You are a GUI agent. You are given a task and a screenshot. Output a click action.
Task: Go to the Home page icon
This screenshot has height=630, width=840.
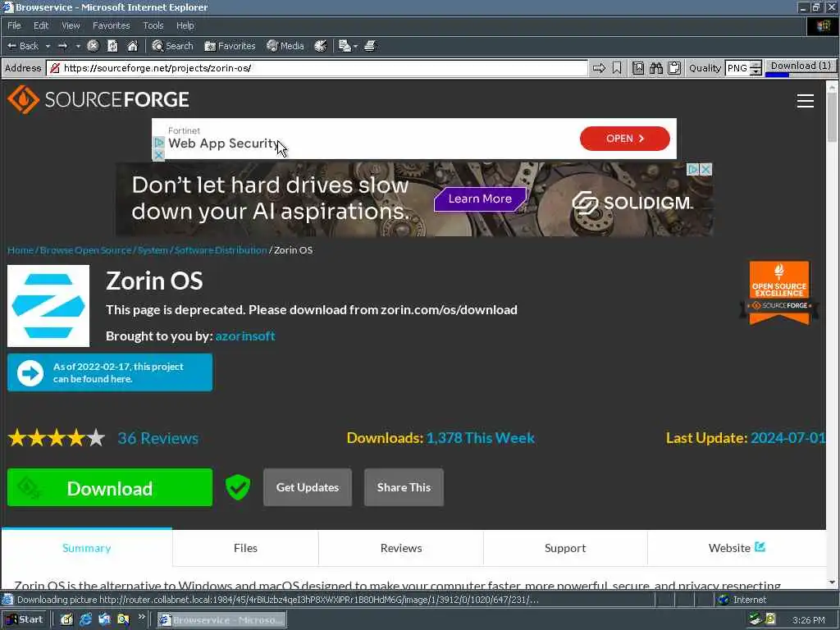[x=132, y=46]
